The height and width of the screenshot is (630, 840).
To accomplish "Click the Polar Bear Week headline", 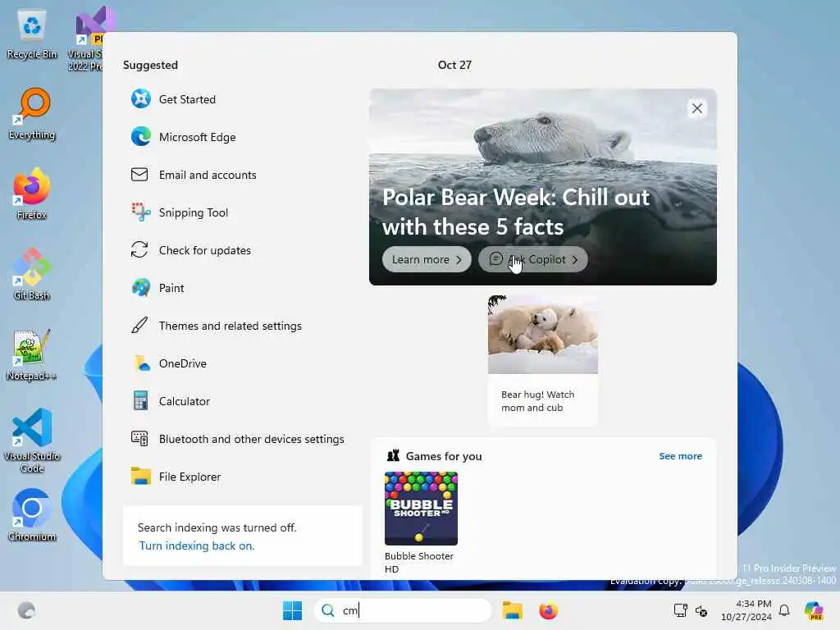I will pos(515,212).
